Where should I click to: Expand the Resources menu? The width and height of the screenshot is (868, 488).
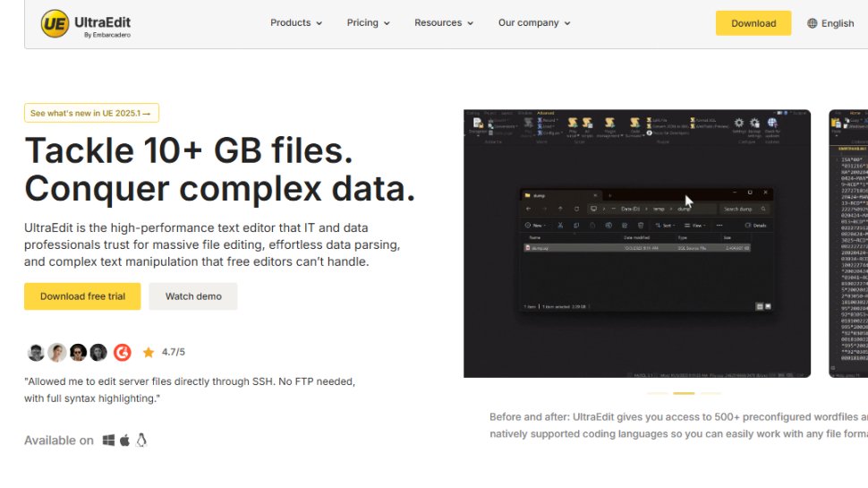tap(444, 22)
